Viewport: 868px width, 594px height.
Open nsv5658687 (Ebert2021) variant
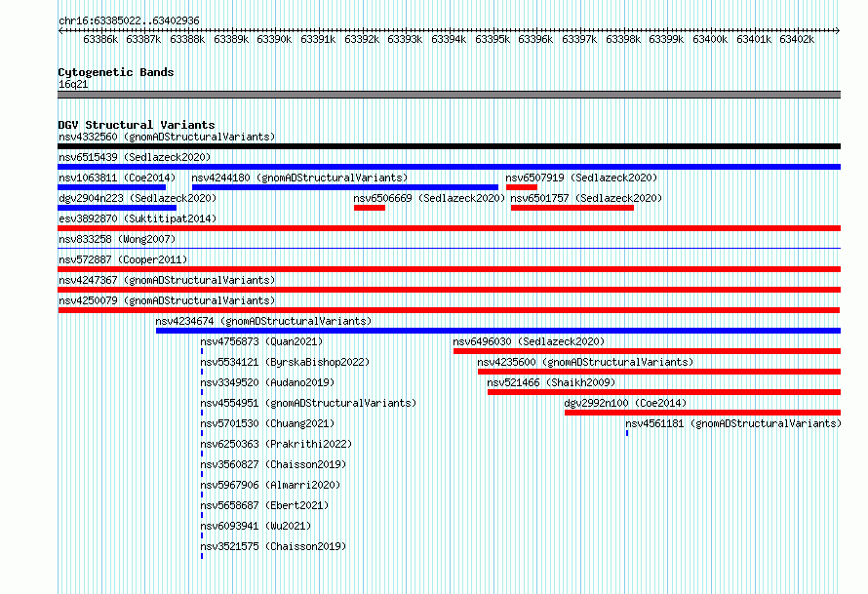pos(264,505)
